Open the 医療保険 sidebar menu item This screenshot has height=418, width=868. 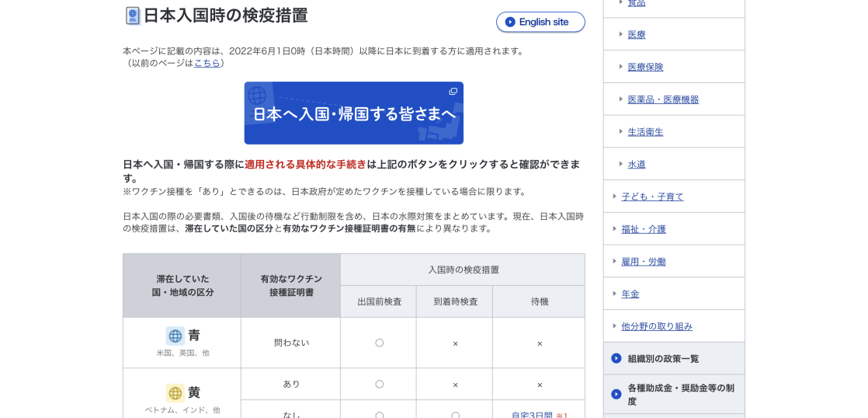coord(645,67)
